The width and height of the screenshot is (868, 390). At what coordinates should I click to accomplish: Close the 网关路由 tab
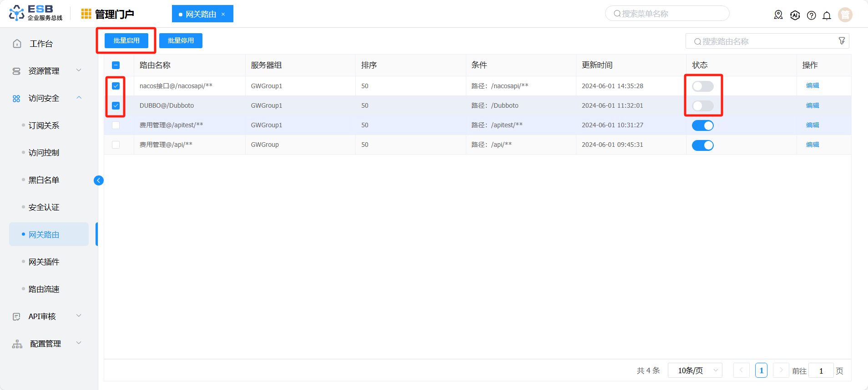point(223,14)
